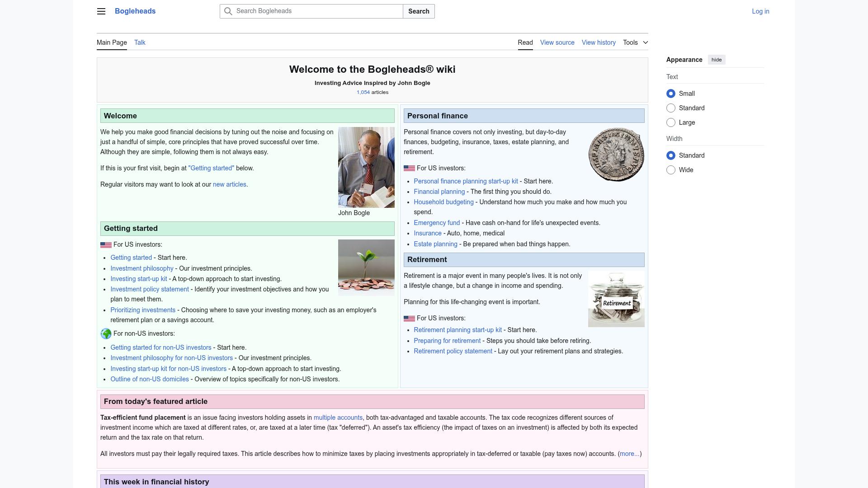This screenshot has height=488, width=868.
Task: Click the US flag icon under Getting started
Action: click(106, 245)
